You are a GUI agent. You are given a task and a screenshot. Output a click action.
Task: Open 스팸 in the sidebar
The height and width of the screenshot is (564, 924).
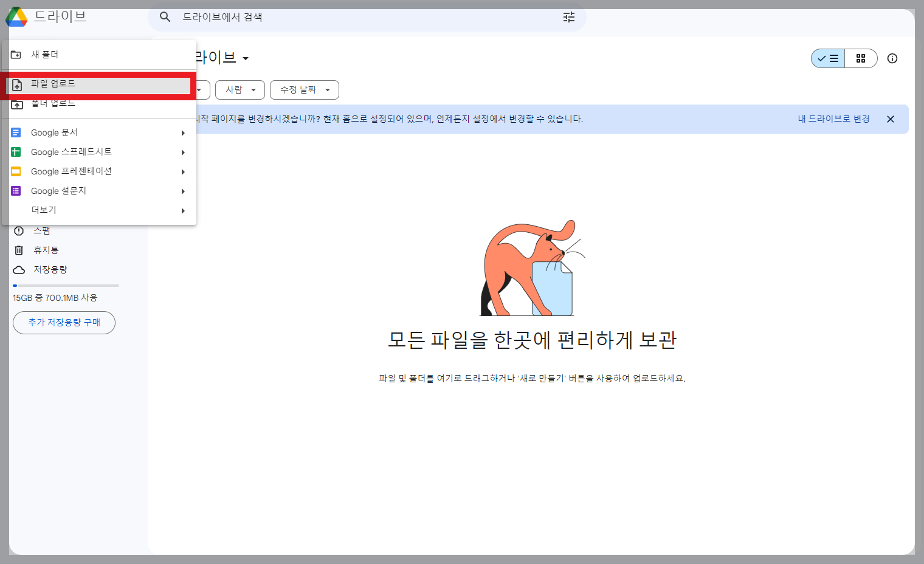42,231
